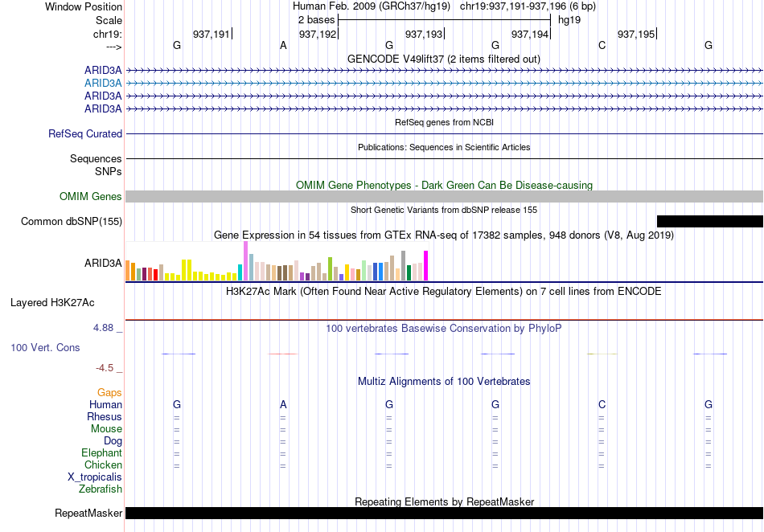764x532 pixels.
Task: Click the Layered H3K27Ac track label
Action: tap(52, 303)
